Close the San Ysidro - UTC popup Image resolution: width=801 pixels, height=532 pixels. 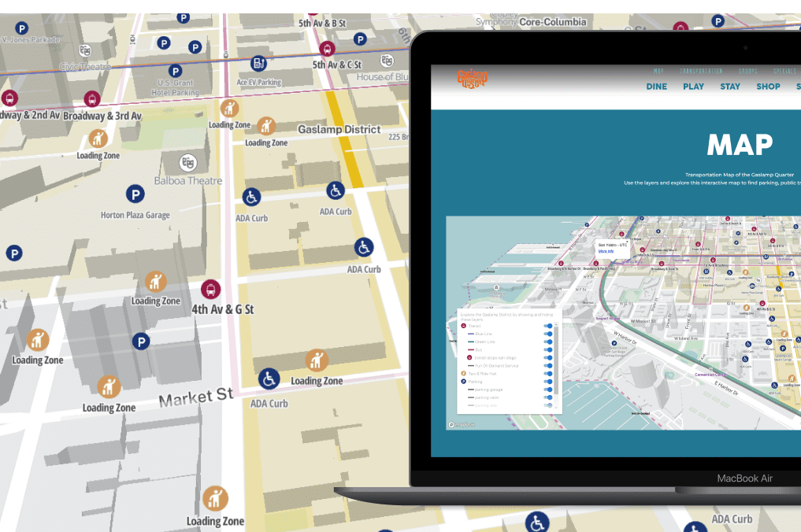627,242
